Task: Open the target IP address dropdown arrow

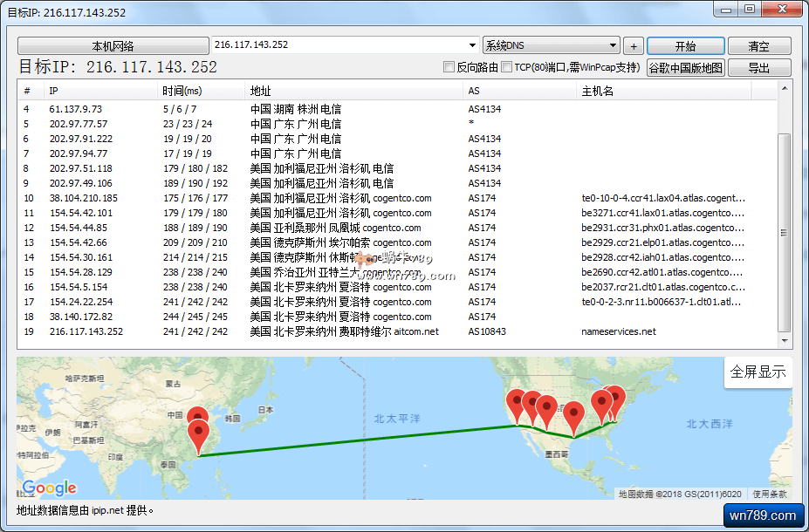Action: (473, 45)
